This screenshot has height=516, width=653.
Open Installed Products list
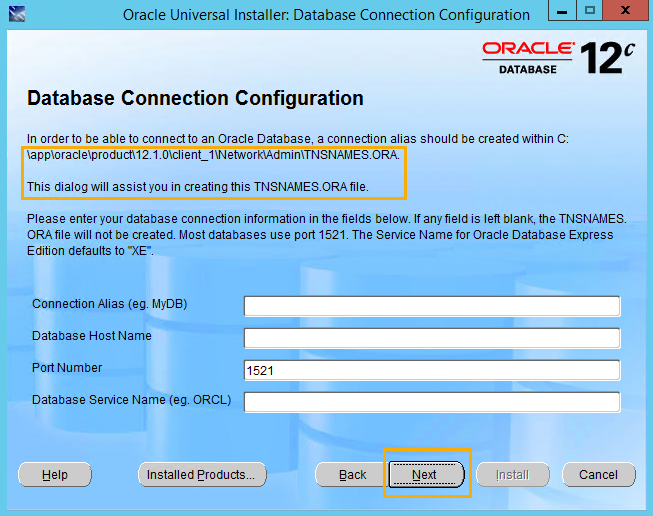[202, 474]
